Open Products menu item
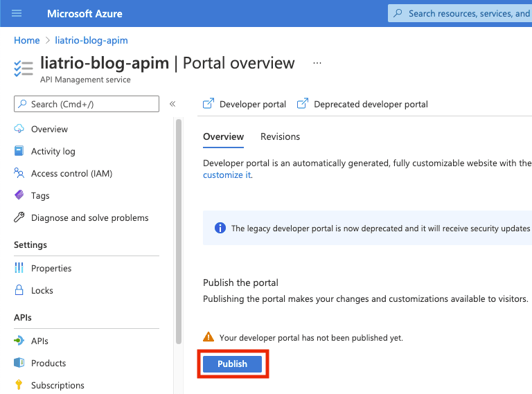 (48, 363)
